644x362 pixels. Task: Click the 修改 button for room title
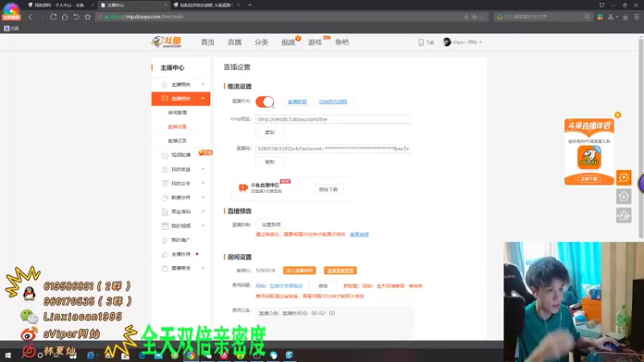323,286
